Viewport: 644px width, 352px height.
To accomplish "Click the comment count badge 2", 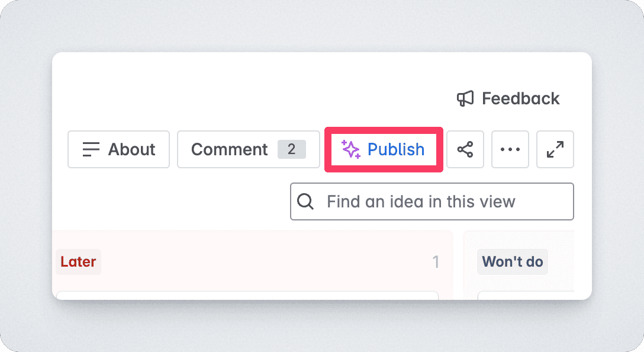I will [292, 149].
